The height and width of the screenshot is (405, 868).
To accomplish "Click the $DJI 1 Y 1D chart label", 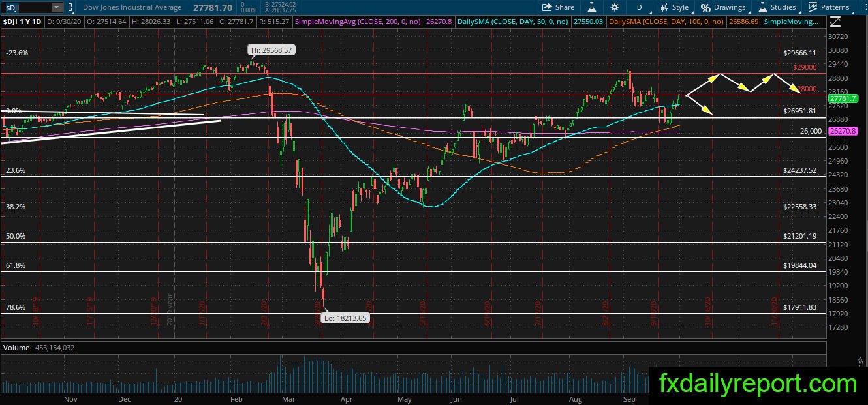I will pyautogui.click(x=22, y=22).
